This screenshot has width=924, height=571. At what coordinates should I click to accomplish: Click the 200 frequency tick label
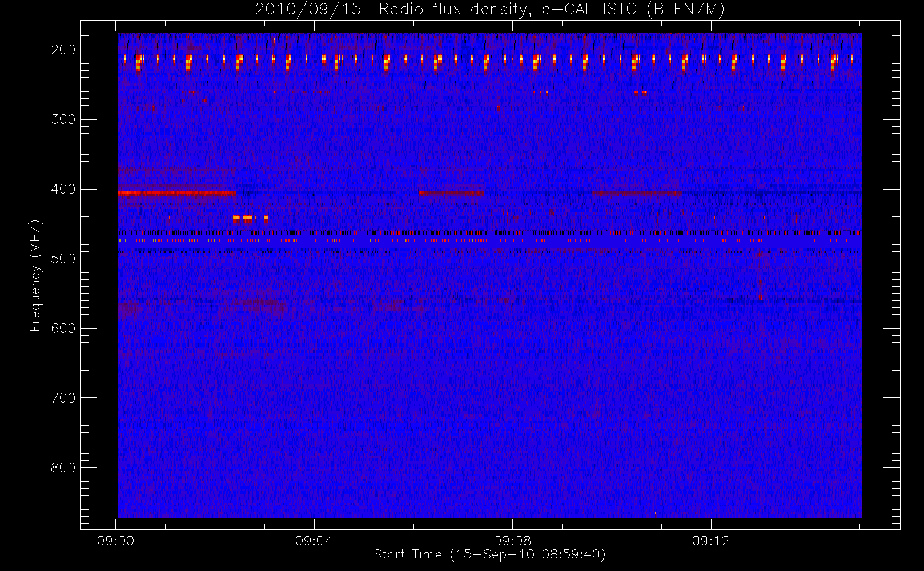click(x=63, y=50)
